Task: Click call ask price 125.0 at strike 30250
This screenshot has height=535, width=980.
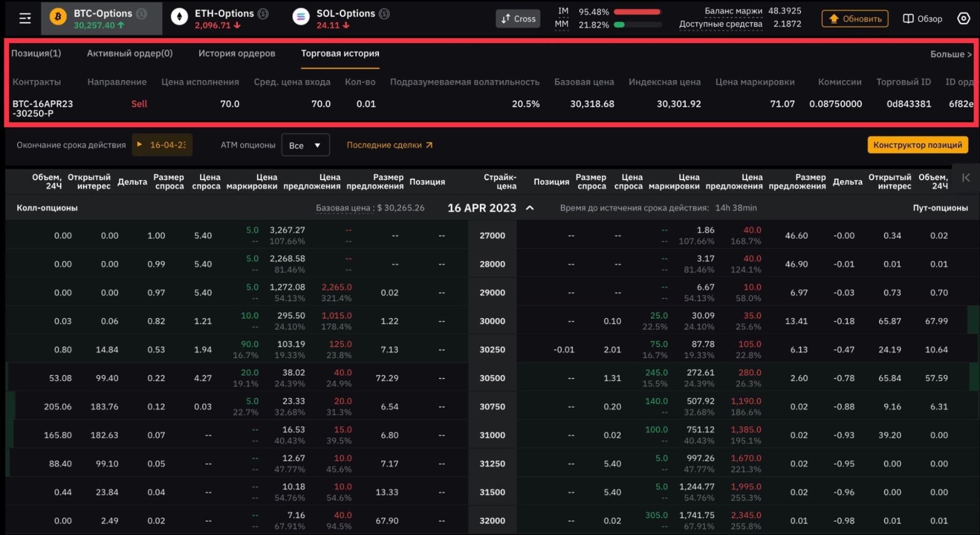Action: [340, 344]
